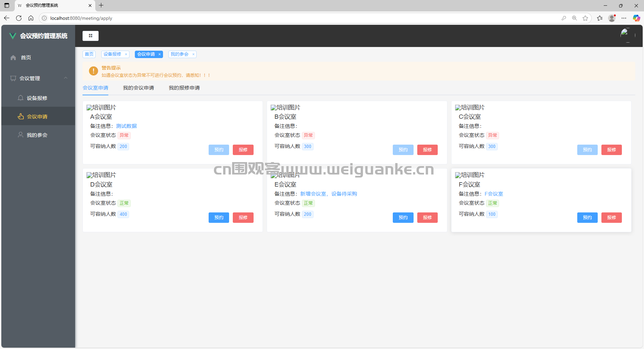
Task: Click 报修 for B会议室
Action: point(427,150)
